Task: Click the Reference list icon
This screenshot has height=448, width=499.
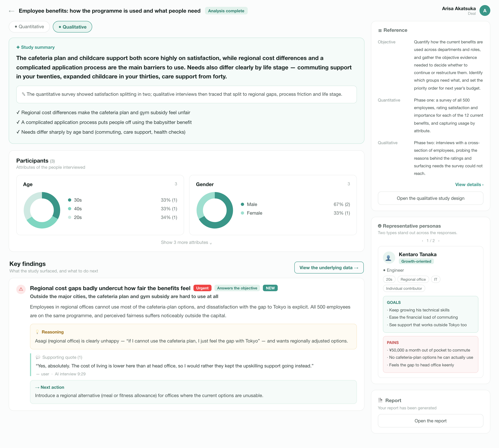Action: tap(380, 31)
